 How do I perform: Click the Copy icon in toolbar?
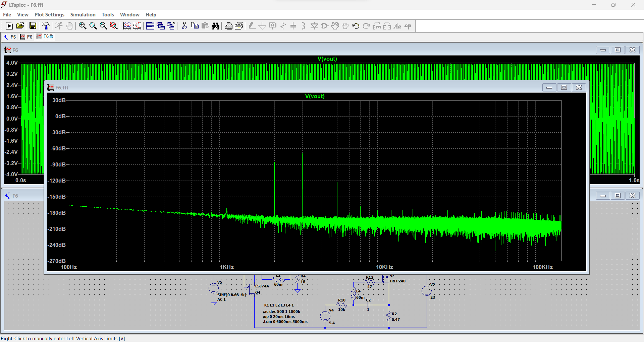(x=195, y=26)
